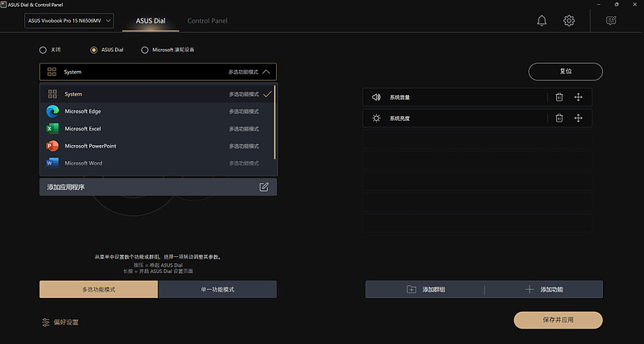Click 保存并应用 button

point(558,320)
